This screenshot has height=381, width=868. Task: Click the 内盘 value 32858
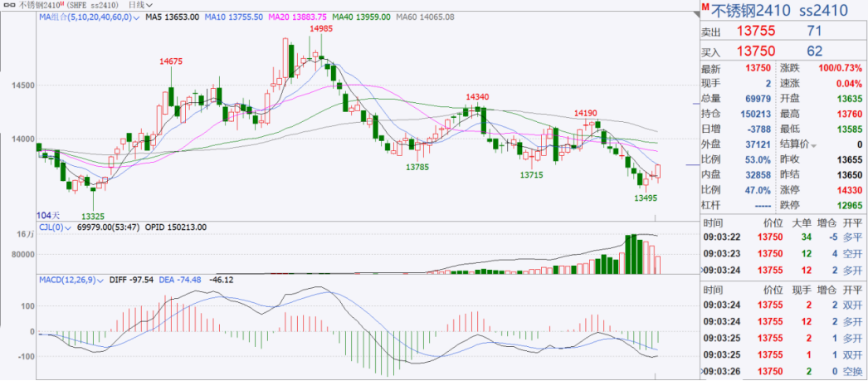(x=758, y=175)
